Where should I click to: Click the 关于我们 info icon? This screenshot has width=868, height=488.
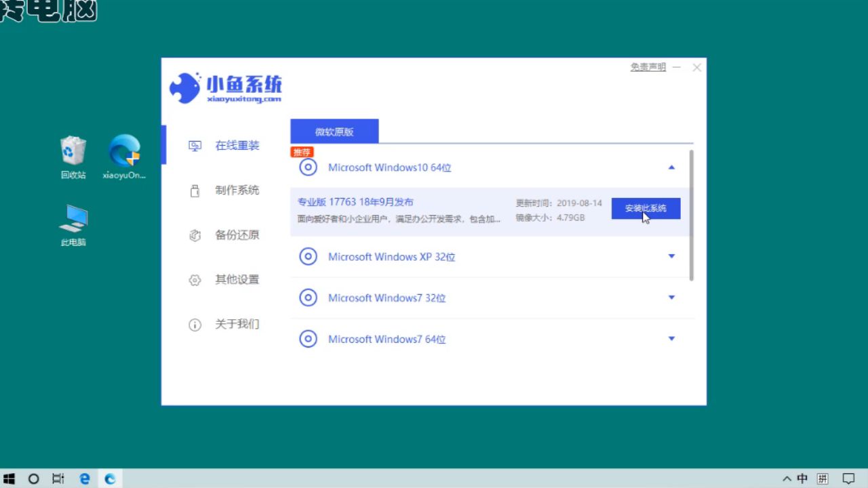(195, 325)
